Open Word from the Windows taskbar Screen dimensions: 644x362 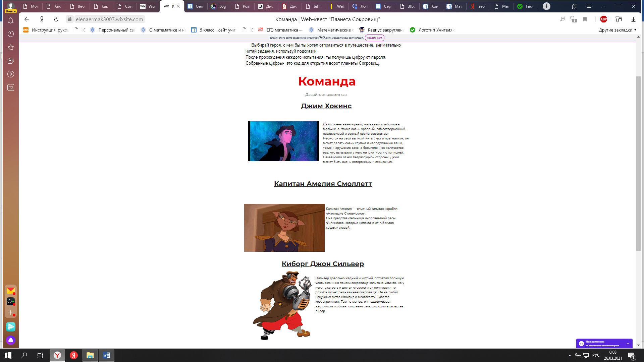pos(107,355)
